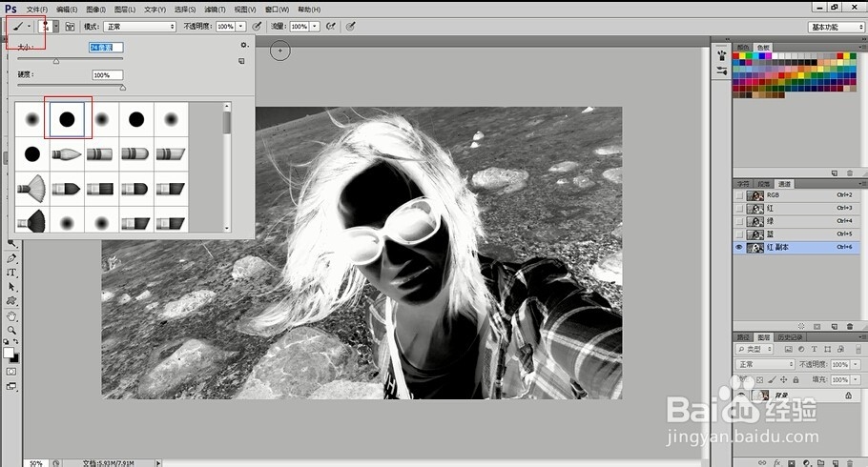
Task: Select fan brush preset thumbnail
Action: [x=32, y=189]
